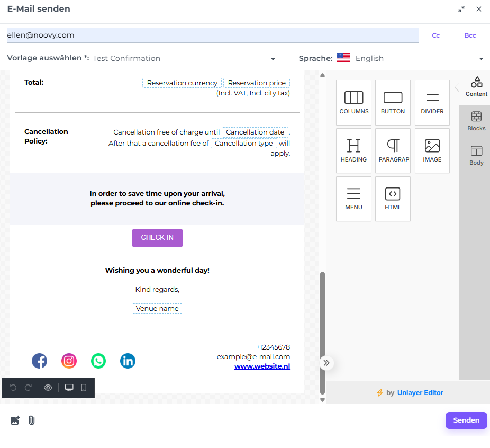Click the Instagram icon in email footer
Image resolution: width=490 pixels, height=448 pixels.
click(69, 361)
